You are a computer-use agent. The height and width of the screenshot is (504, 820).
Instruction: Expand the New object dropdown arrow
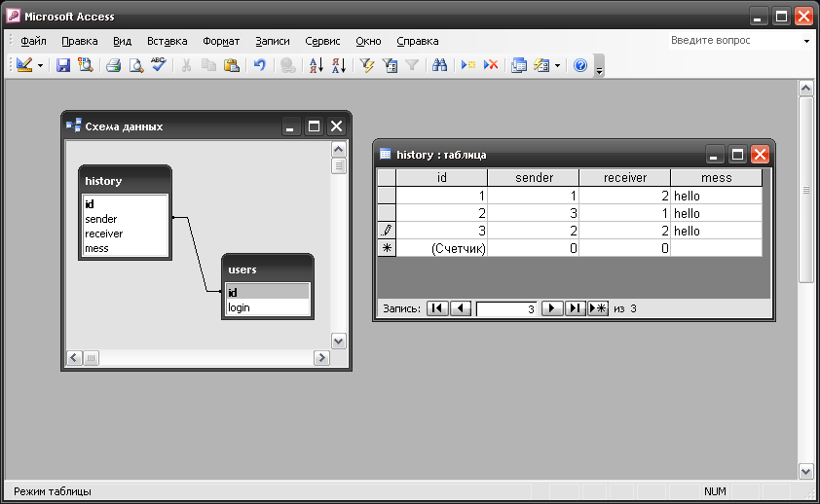point(557,65)
